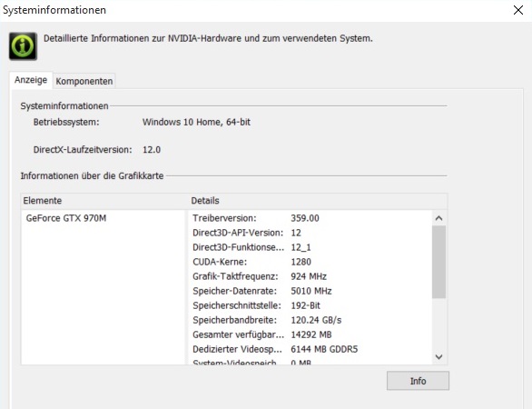Select the Anzeige tab
The image size is (532, 409).
point(31,80)
